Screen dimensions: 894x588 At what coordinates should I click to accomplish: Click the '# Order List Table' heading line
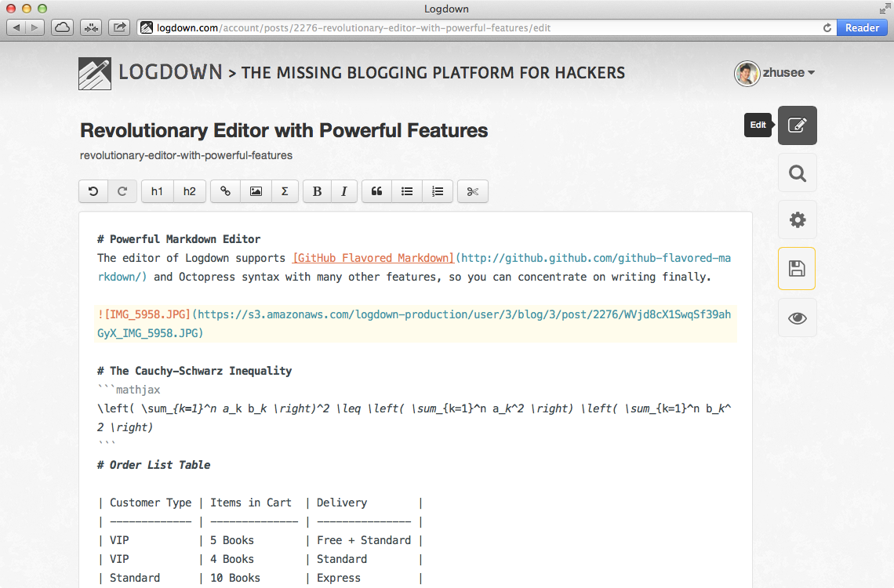pyautogui.click(x=154, y=465)
